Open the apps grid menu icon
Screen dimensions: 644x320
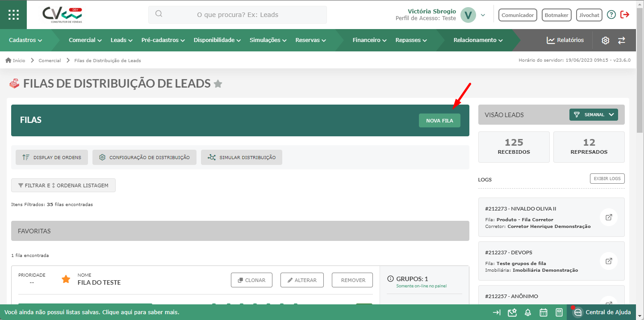(13, 14)
